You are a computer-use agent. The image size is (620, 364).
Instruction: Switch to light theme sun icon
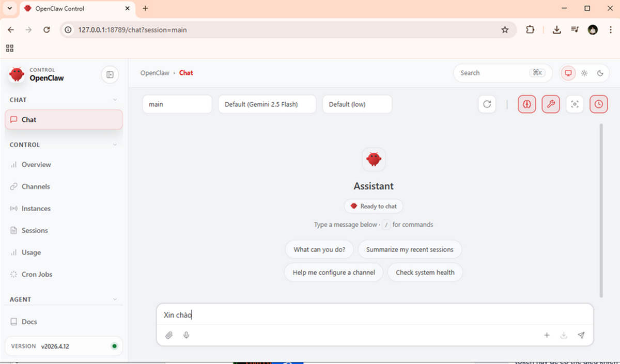coord(584,73)
